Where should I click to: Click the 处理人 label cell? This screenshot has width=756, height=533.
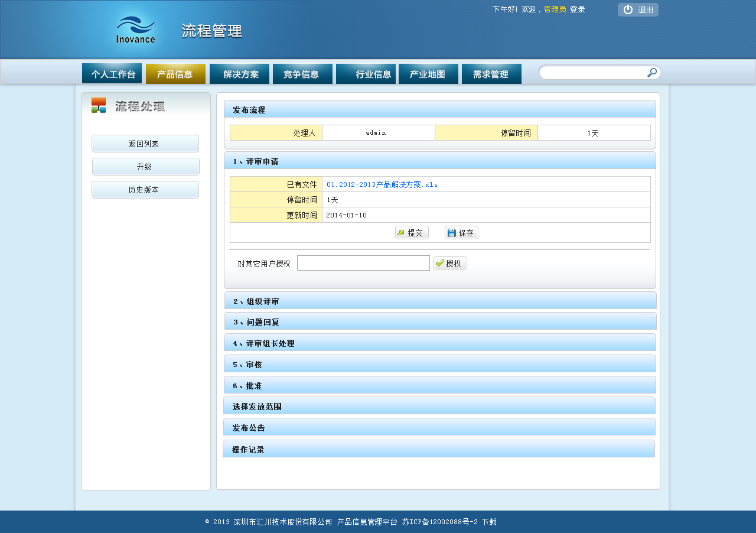[x=276, y=132]
